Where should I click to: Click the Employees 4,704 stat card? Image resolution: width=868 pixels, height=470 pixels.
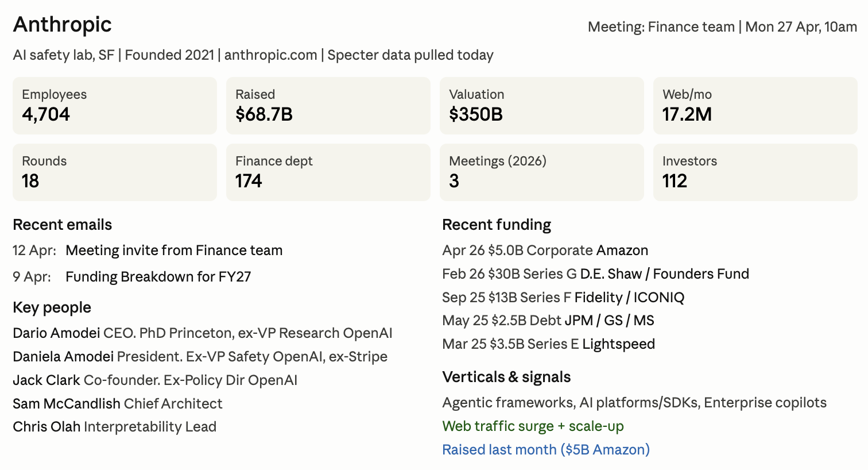click(114, 106)
